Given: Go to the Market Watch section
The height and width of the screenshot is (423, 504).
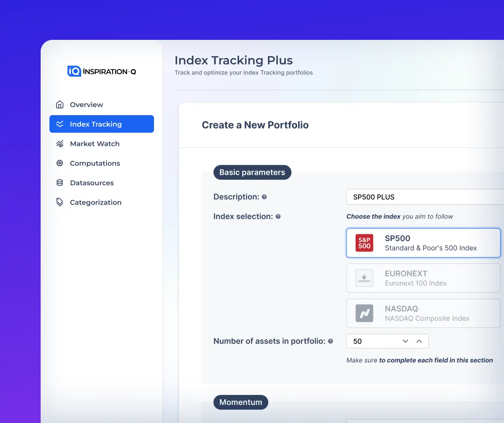Looking at the screenshot, I should (95, 144).
